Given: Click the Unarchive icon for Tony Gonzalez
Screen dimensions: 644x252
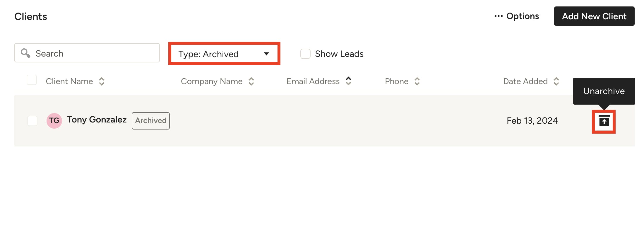Looking at the screenshot, I should (604, 121).
